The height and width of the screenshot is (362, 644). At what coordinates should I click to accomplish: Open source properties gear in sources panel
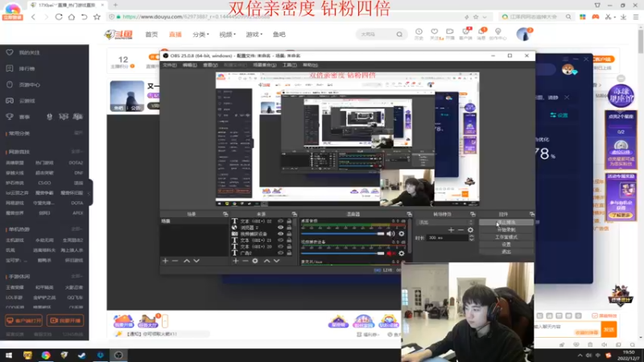255,261
